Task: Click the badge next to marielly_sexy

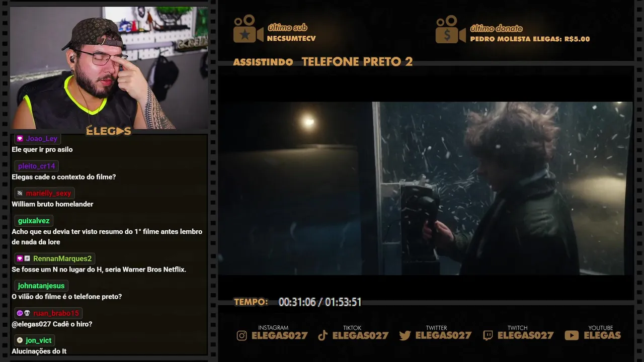Action: (x=20, y=193)
